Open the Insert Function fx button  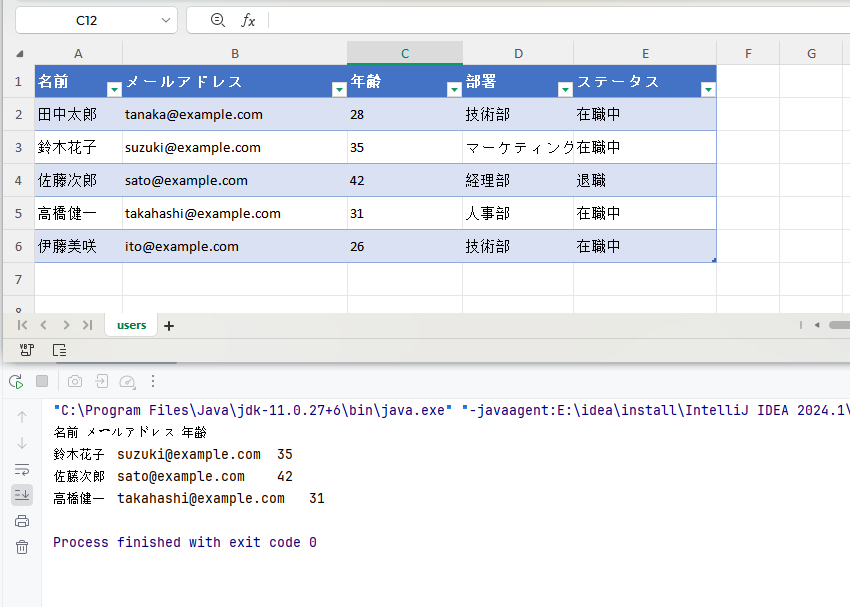[248, 21]
